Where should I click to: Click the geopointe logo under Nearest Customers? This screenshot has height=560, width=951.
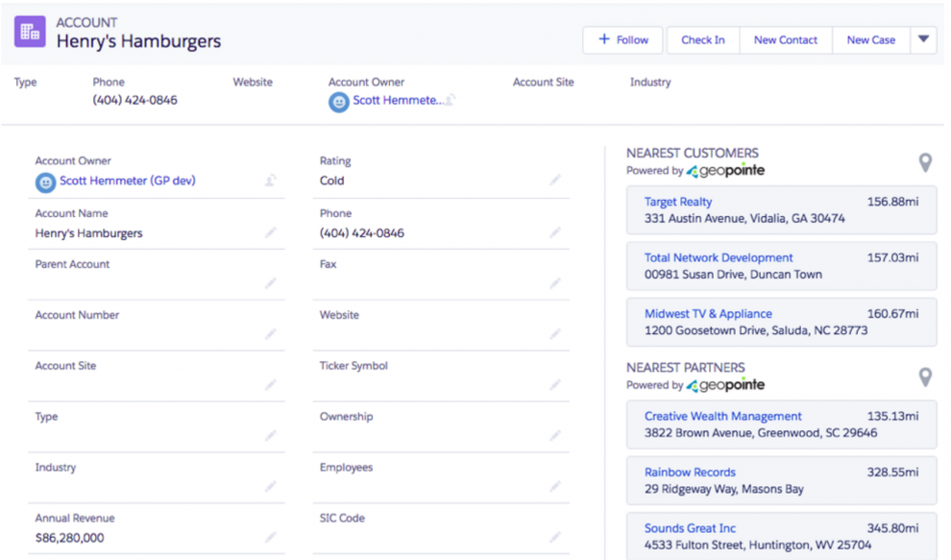725,170
